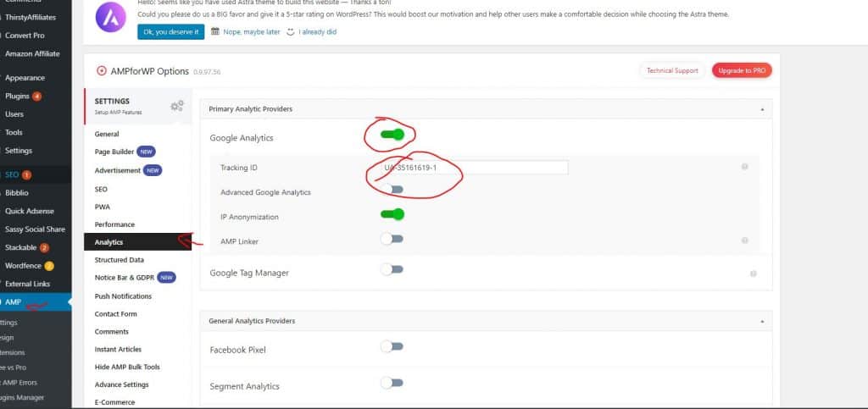Click the I already did link
868x409 pixels.
click(318, 32)
